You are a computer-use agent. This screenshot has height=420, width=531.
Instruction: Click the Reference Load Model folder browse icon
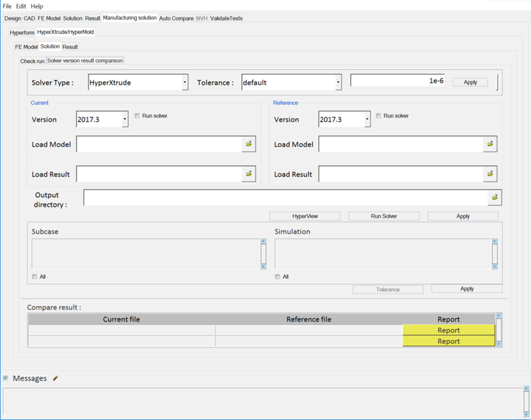click(x=490, y=144)
